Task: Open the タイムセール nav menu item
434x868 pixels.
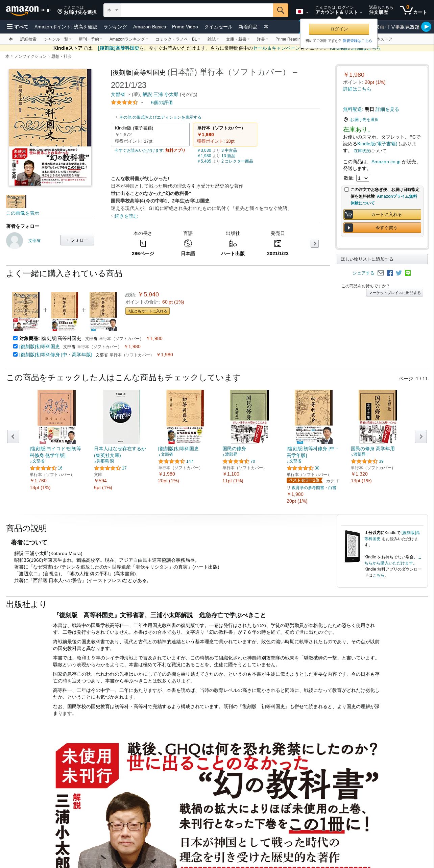Action: [x=218, y=27]
